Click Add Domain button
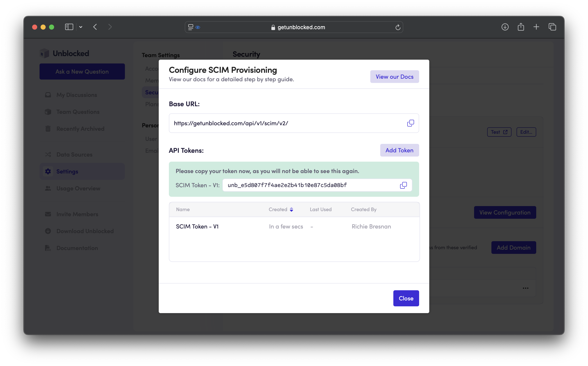This screenshot has width=588, height=366. point(514,248)
